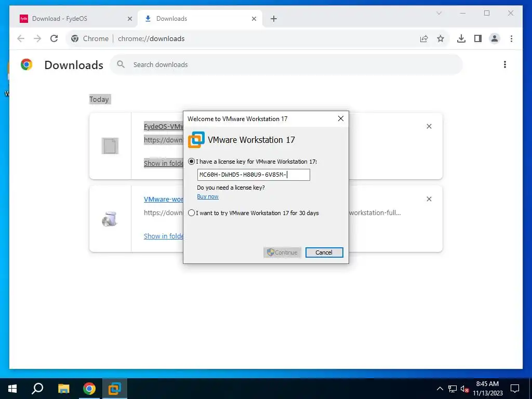532x399 pixels.
Task: Show hidden system tray icons
Action: [x=440, y=389]
